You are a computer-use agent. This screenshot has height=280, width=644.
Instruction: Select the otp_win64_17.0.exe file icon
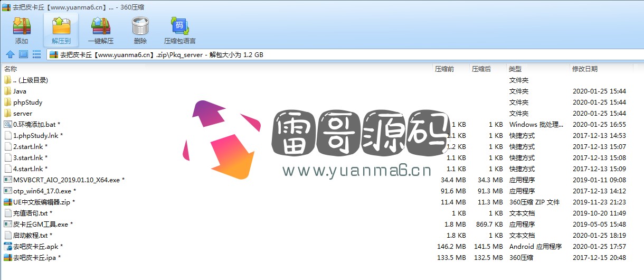(x=7, y=191)
